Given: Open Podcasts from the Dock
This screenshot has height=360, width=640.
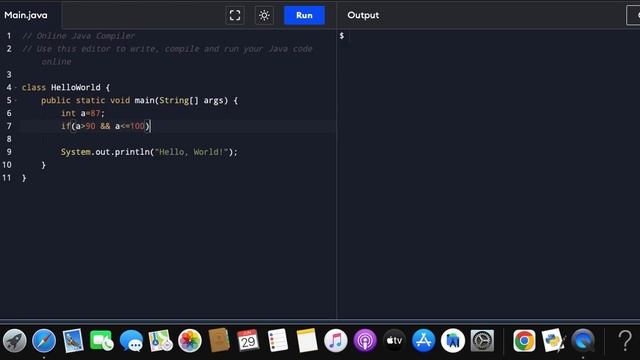Looking at the screenshot, I should point(365,340).
